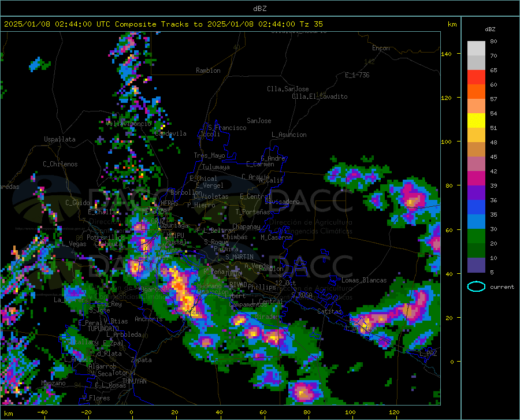
Task: Select the 'Tres_Mayo' map label
Action: coord(209,155)
